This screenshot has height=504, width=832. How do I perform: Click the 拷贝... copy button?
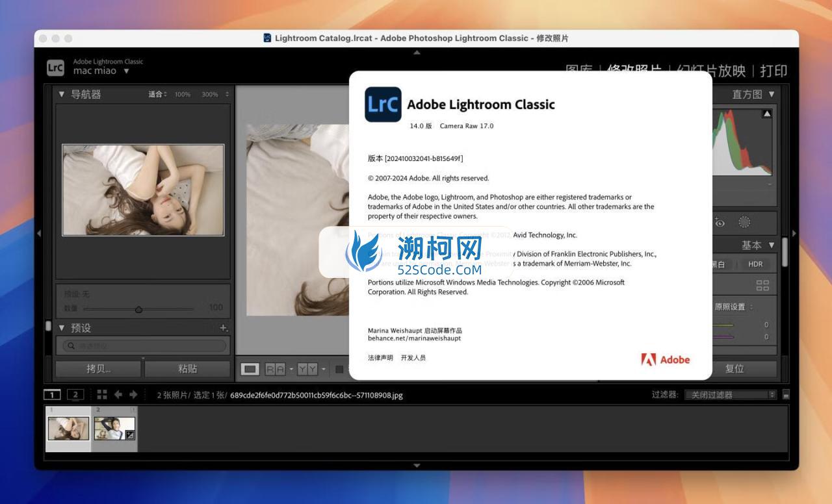99,369
